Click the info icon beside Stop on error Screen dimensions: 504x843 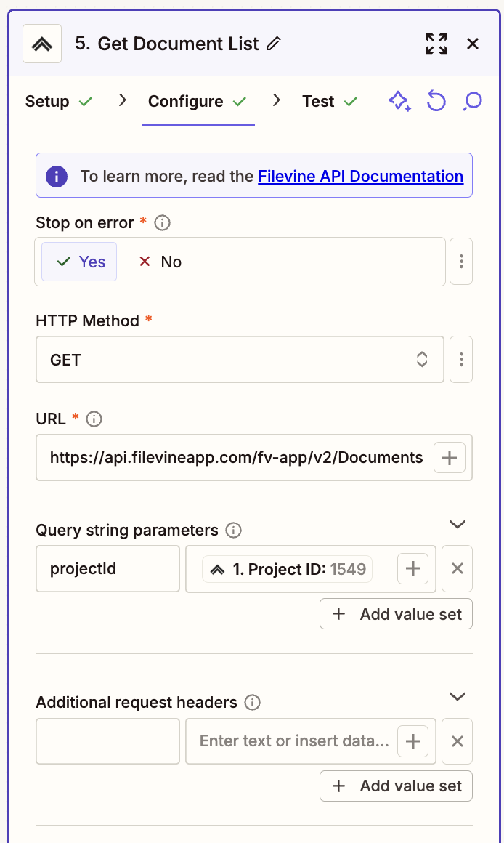(161, 223)
